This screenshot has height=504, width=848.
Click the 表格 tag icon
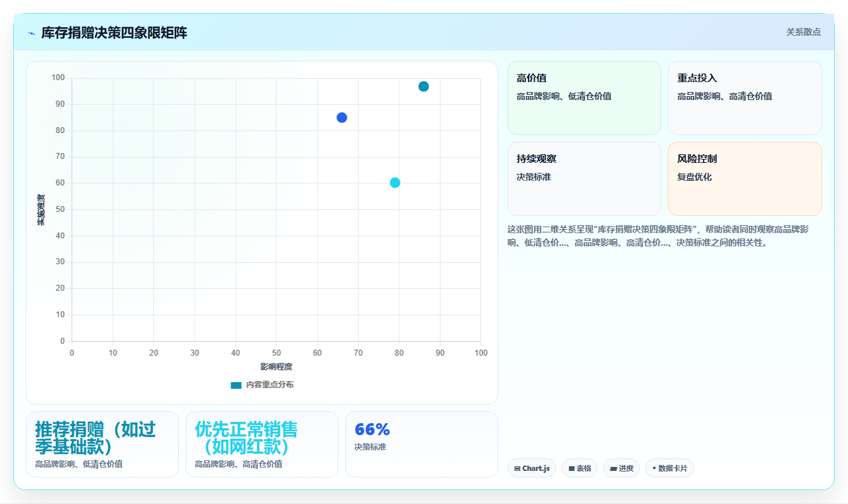point(572,469)
